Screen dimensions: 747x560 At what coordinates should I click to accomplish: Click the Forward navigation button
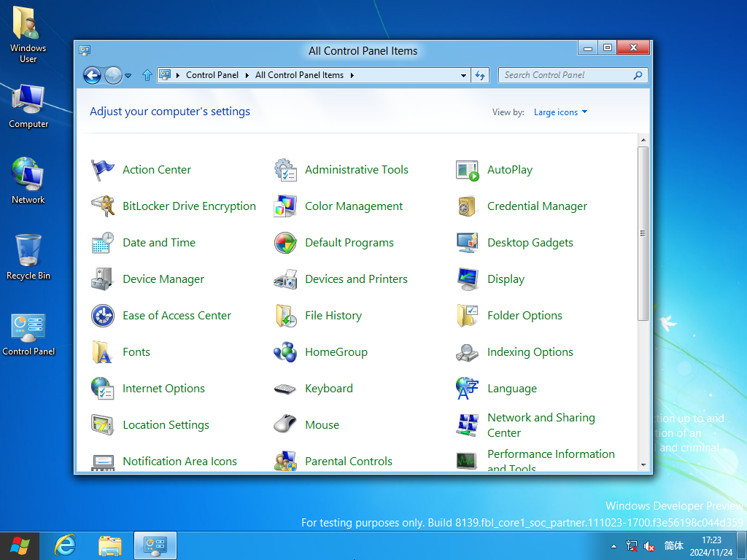[x=113, y=75]
